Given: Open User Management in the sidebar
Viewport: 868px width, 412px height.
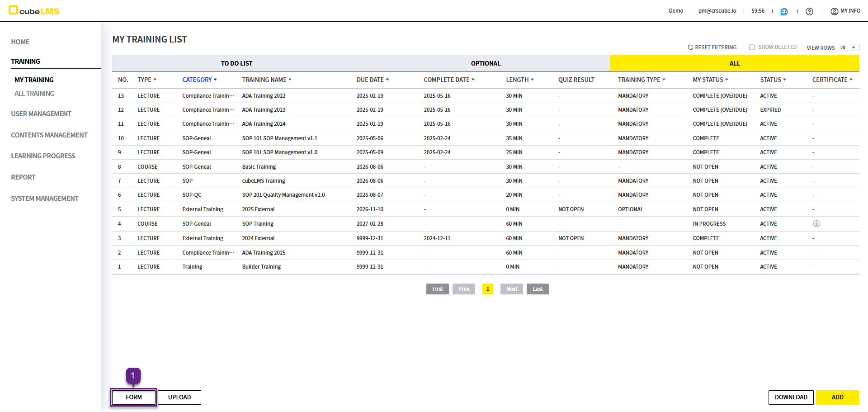Looking at the screenshot, I should (41, 114).
